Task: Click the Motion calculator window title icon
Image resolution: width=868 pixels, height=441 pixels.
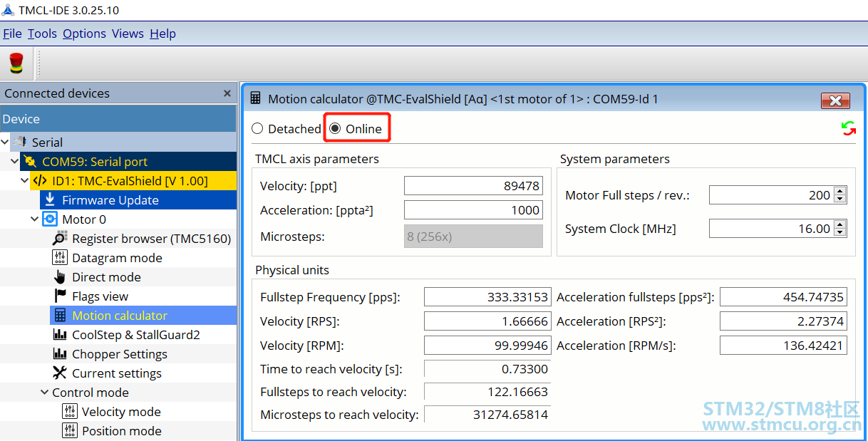Action: (255, 99)
